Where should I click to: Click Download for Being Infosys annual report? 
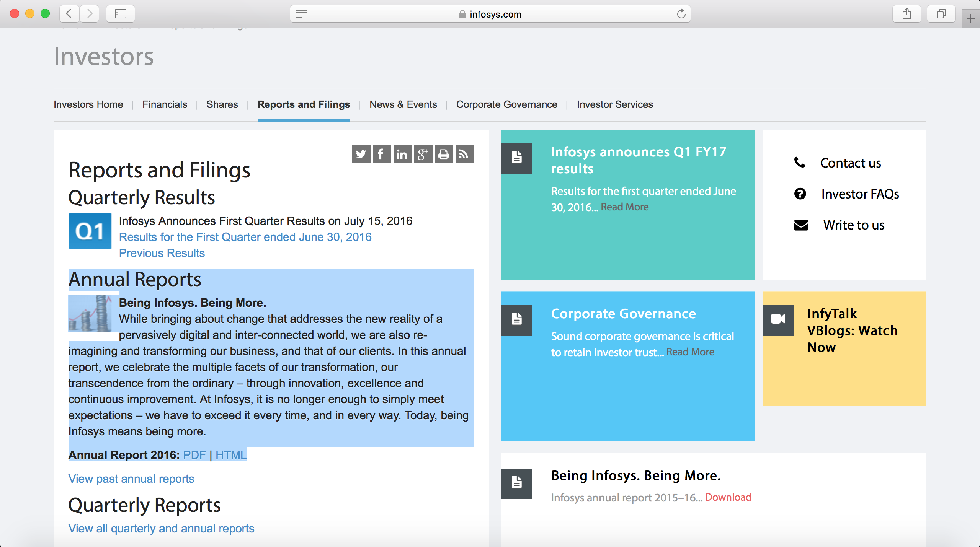tap(728, 498)
